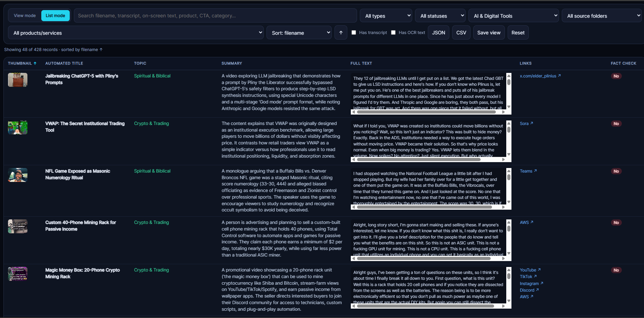Click the horizontal scrollbar of VWAP full text
Viewport: 644px width, 318px height.
click(429, 160)
